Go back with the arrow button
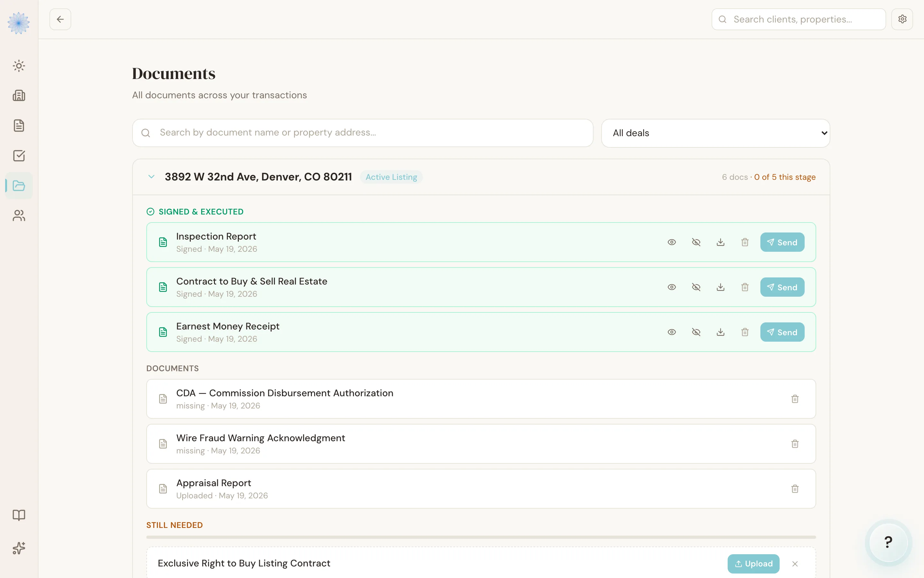Screen dimensions: 924x578 [x=60, y=19]
